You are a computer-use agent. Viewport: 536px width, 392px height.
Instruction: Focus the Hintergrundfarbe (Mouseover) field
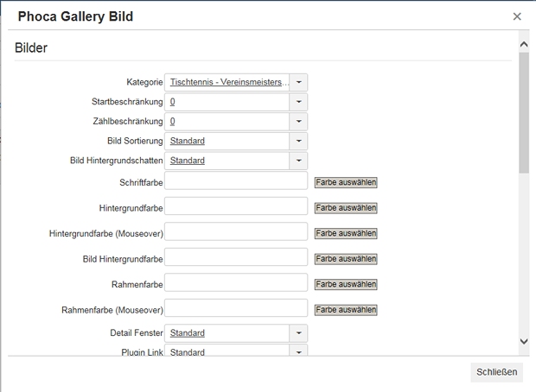pos(236,231)
